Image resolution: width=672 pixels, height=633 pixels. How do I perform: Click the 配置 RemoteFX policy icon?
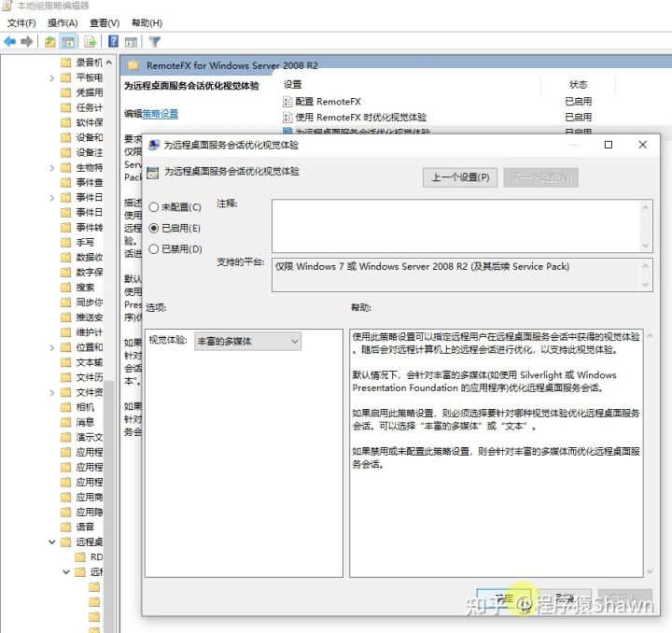pyautogui.click(x=287, y=102)
